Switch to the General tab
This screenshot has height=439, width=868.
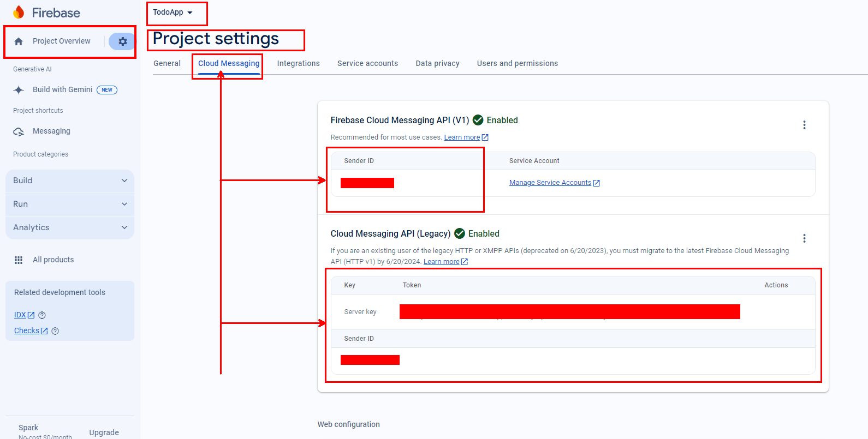click(167, 63)
